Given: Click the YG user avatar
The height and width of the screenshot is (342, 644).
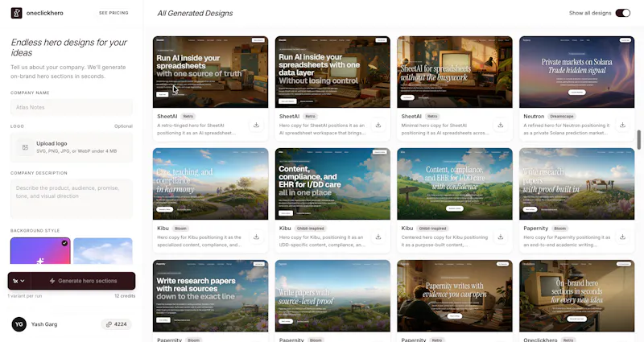Looking at the screenshot, I should [x=19, y=324].
